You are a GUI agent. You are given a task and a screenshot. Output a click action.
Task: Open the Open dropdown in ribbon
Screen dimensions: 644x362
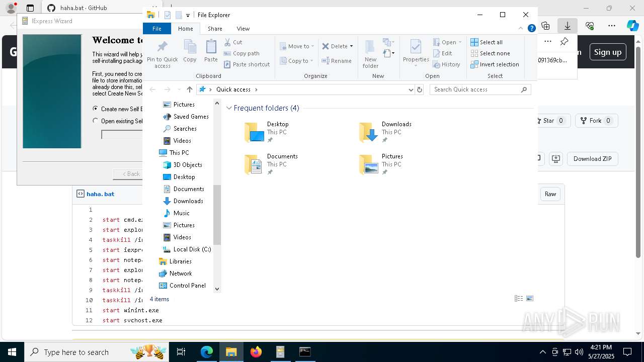click(447, 42)
